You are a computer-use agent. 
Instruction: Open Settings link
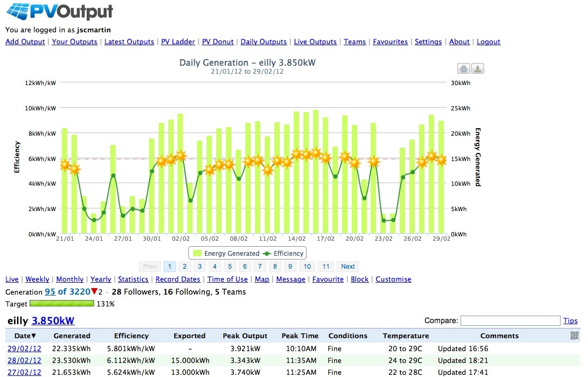[x=428, y=41]
